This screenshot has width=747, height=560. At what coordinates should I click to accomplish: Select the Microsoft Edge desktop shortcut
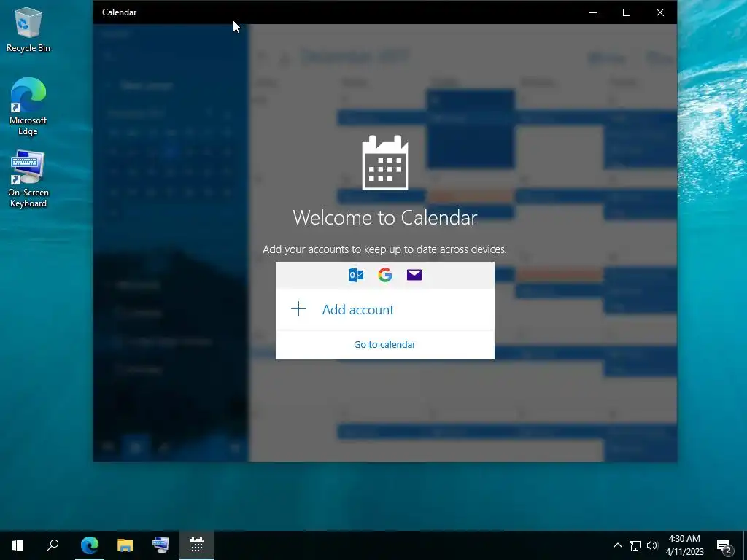tap(28, 106)
